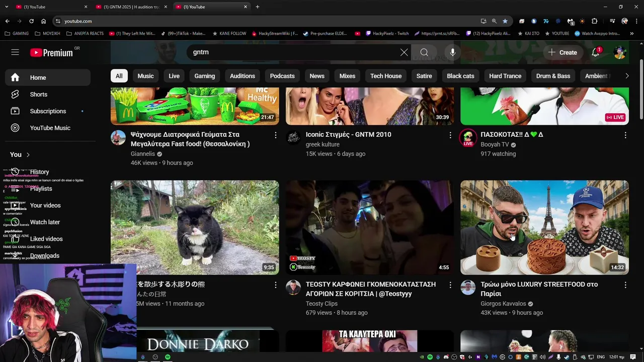
Task: Open options menu for LUXURY STREETFOOD video
Action: tap(625, 285)
